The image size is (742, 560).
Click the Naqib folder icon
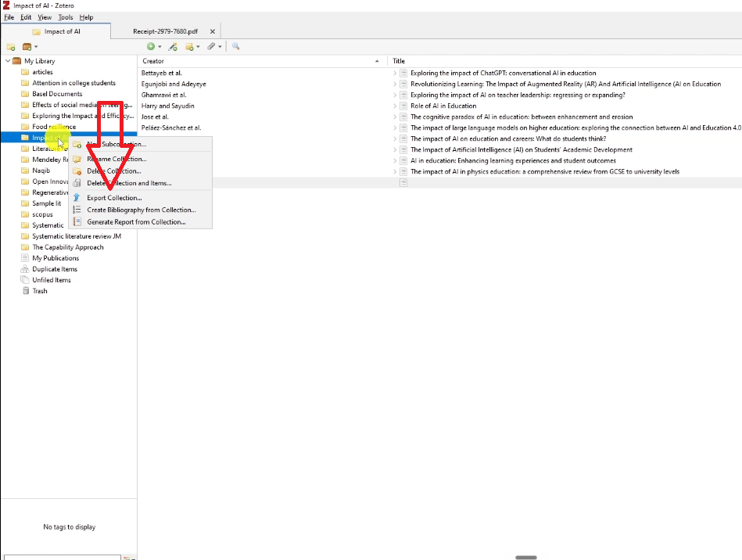click(x=25, y=171)
